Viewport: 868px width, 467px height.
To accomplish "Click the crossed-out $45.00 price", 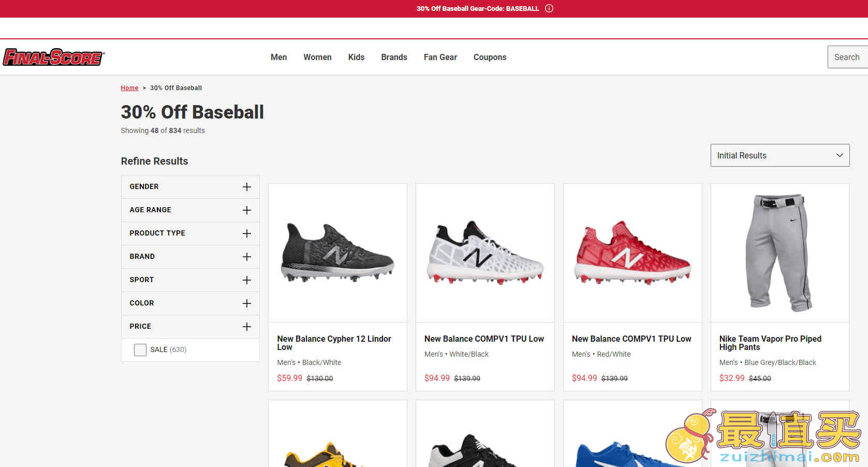I will click(760, 378).
